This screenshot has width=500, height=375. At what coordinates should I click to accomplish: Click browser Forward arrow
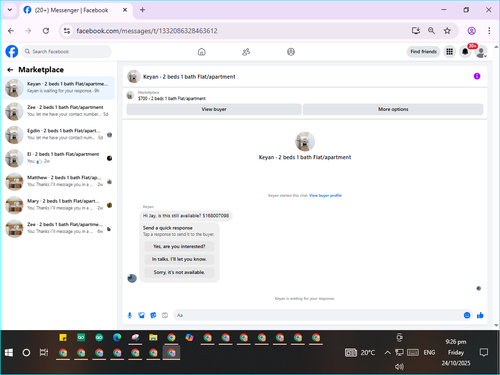pyautogui.click(x=28, y=31)
